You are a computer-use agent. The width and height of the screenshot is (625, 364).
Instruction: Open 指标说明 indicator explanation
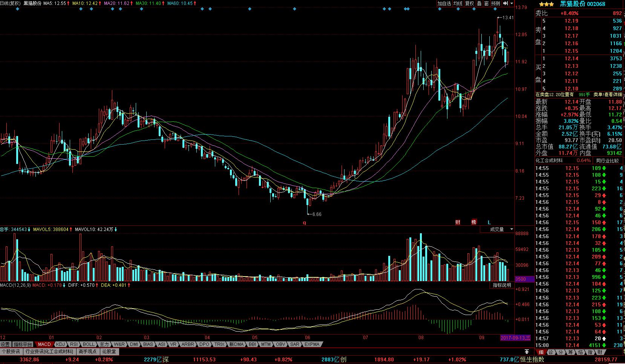click(502, 285)
